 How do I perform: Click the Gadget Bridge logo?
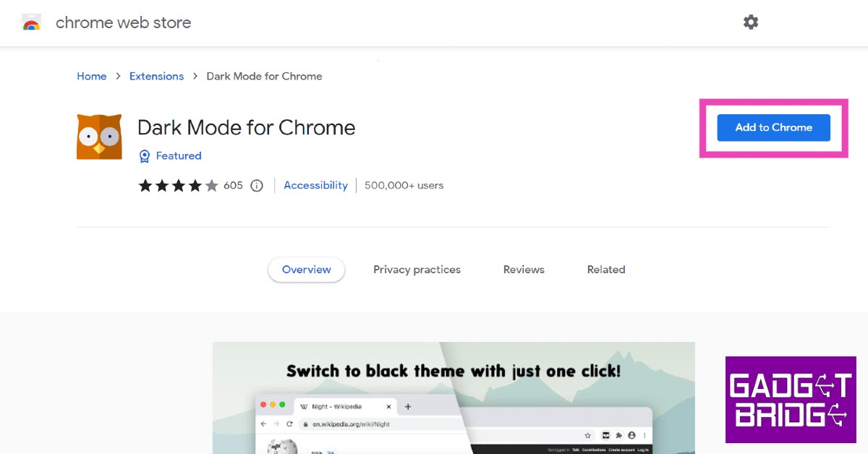(790, 399)
